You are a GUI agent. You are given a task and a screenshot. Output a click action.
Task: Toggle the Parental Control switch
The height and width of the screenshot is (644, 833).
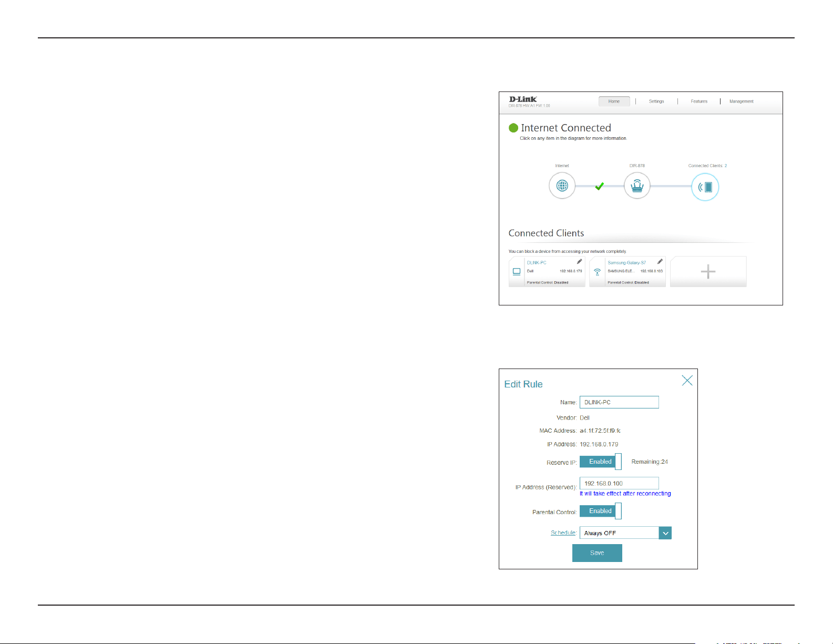[601, 511]
